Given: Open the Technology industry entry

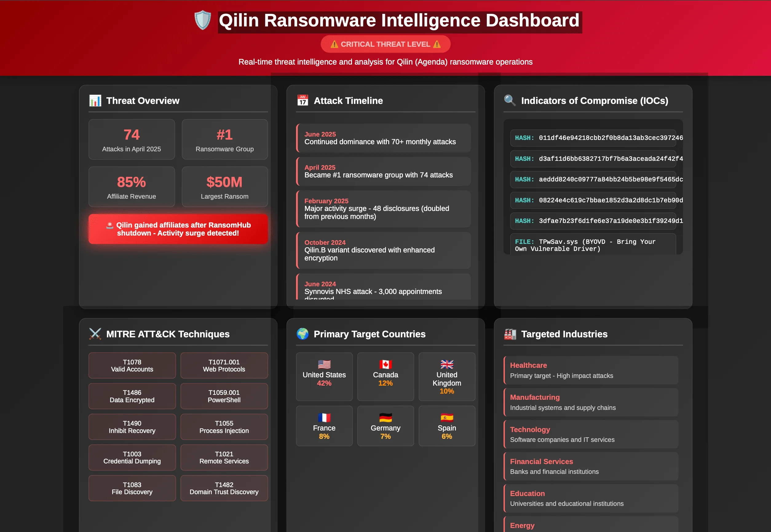Looking at the screenshot, I should coord(591,434).
